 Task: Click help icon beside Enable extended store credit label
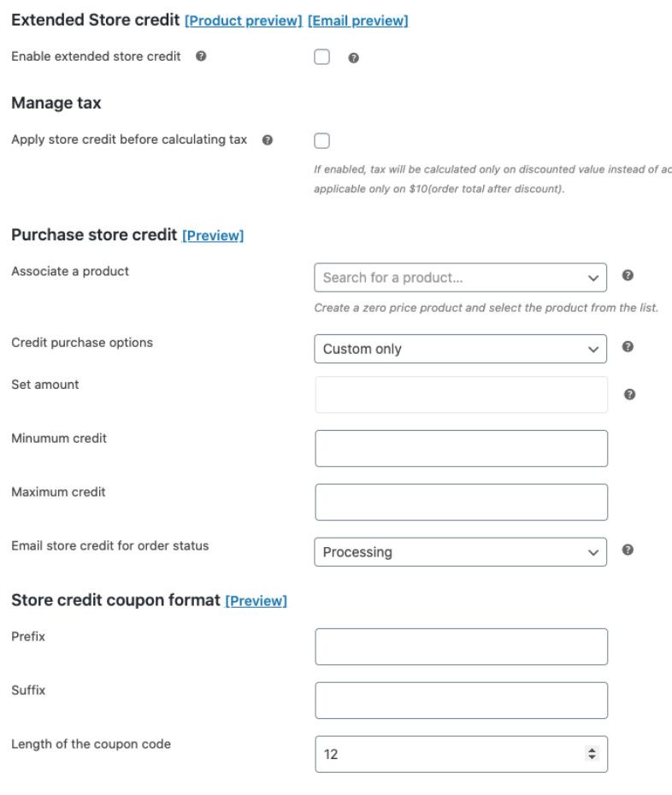pos(201,56)
